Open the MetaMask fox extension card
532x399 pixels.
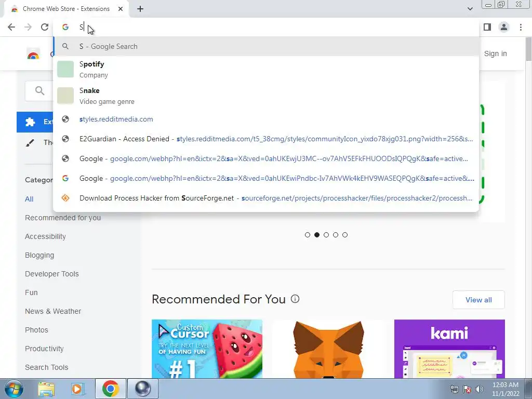click(328, 349)
